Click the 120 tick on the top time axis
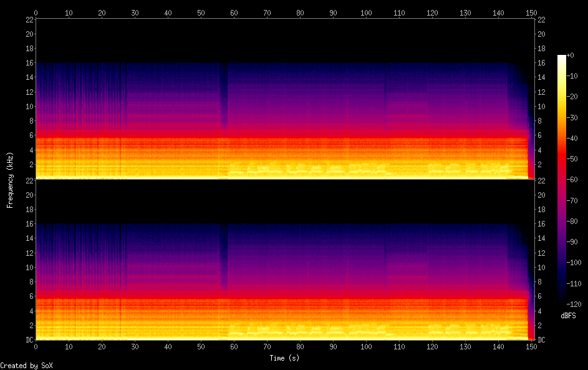 point(432,12)
